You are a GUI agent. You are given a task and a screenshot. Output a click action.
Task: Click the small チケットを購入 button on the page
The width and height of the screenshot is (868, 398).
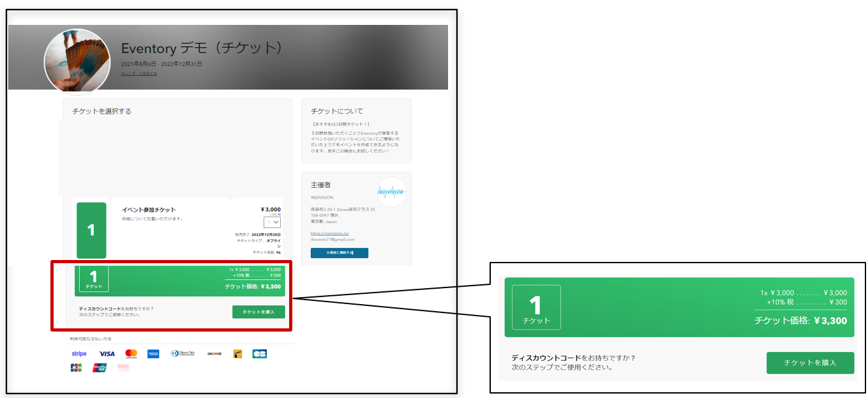258,312
